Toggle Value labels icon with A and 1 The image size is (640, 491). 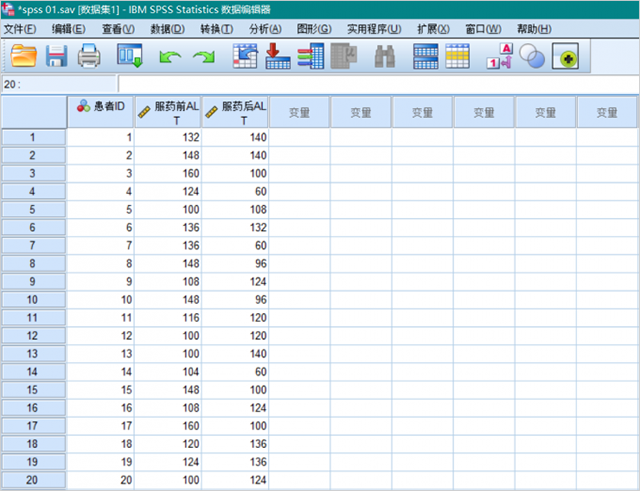click(x=500, y=56)
